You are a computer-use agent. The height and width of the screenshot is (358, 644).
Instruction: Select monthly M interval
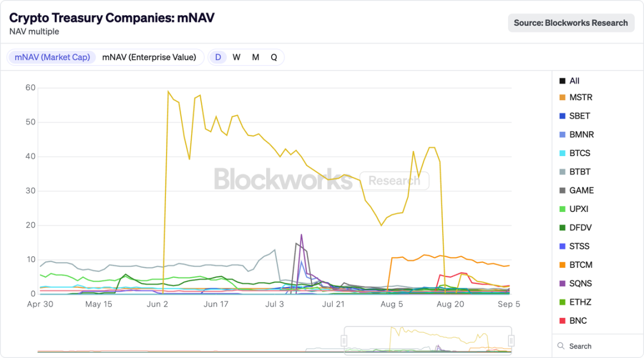(255, 57)
